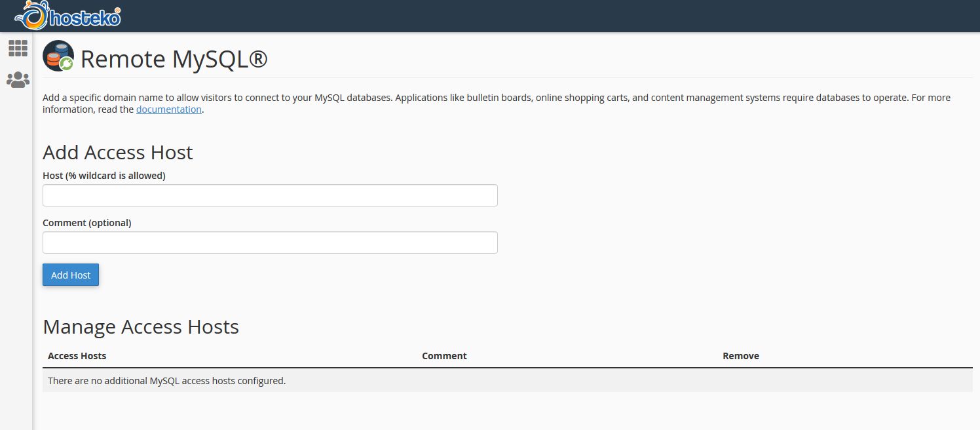Click the Host wildcard input field

point(270,195)
